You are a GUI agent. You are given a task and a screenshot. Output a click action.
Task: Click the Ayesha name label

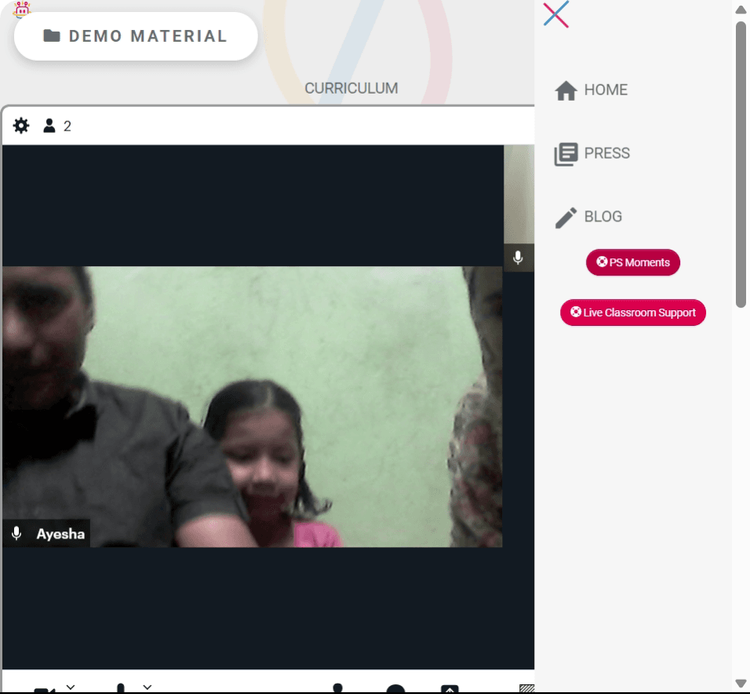tap(60, 534)
